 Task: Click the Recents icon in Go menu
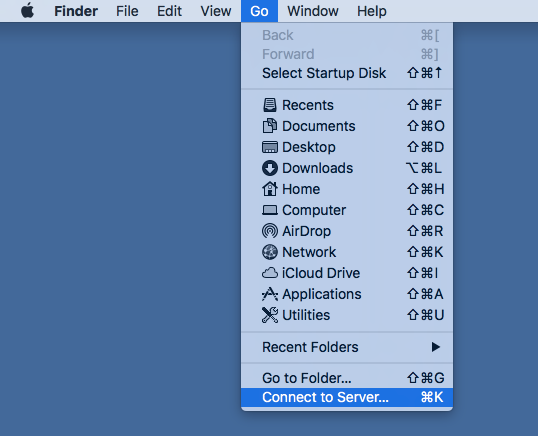[x=270, y=105]
